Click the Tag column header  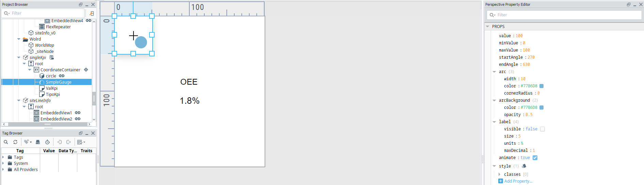click(20, 151)
